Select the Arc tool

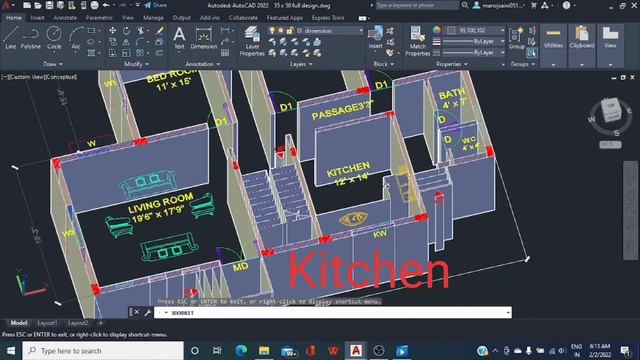76,38
